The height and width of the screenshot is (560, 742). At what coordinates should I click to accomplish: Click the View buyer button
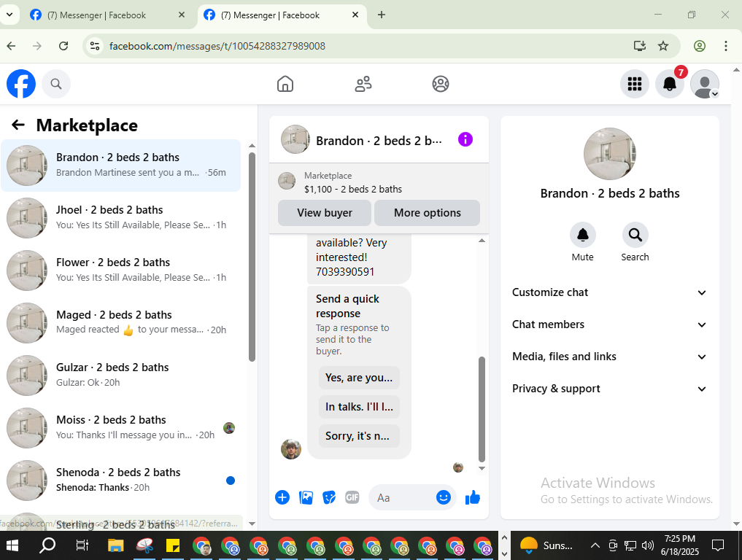(x=325, y=213)
